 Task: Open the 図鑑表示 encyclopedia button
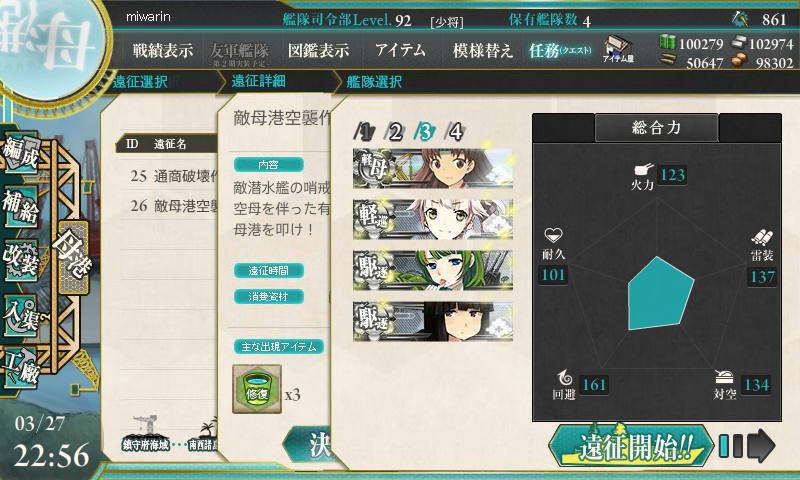pos(318,50)
